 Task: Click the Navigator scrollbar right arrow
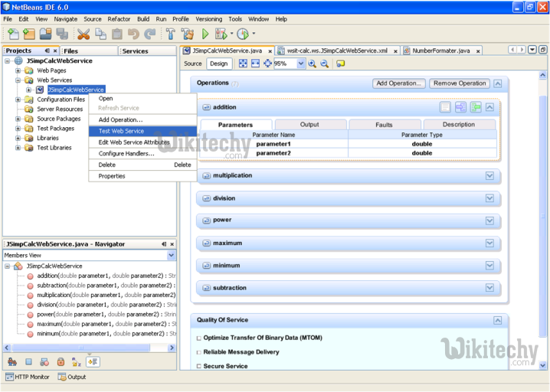pos(172,348)
